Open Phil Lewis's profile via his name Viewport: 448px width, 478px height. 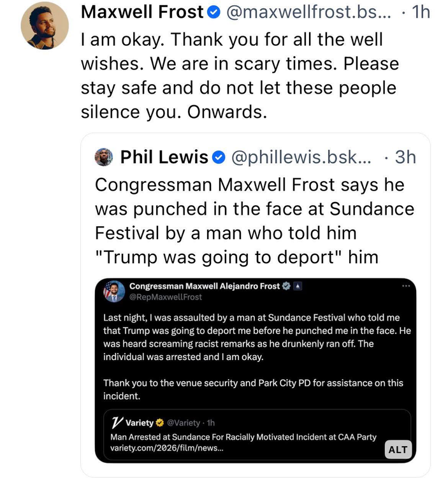[x=164, y=157]
